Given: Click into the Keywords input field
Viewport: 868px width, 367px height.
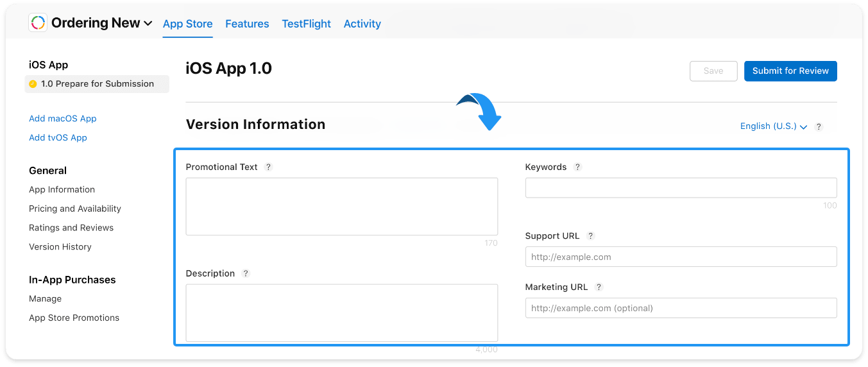Looking at the screenshot, I should 681,187.
